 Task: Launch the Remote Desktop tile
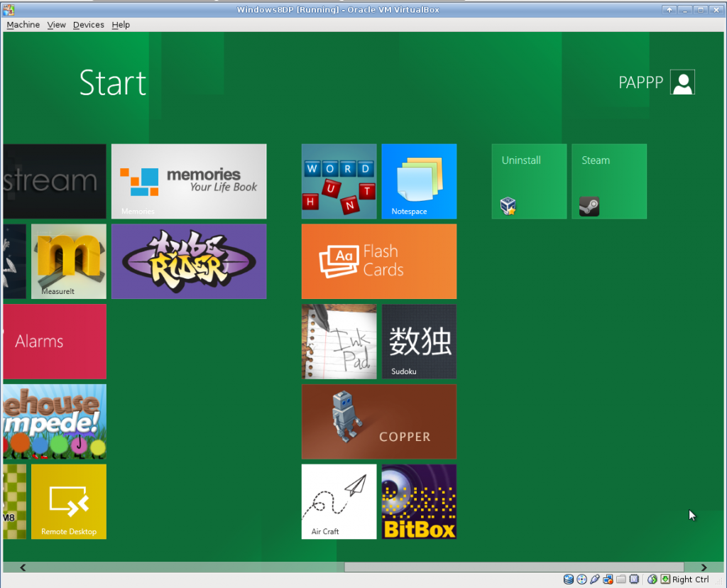69,501
